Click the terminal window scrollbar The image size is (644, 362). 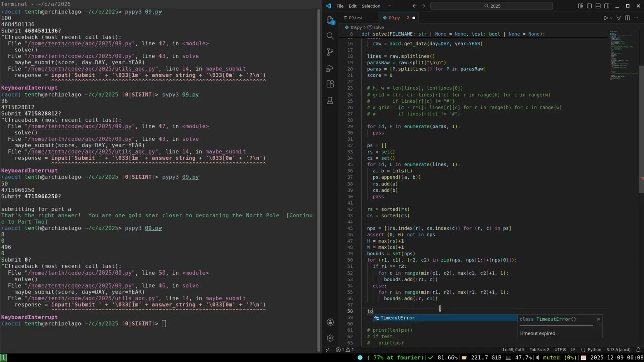click(319, 181)
